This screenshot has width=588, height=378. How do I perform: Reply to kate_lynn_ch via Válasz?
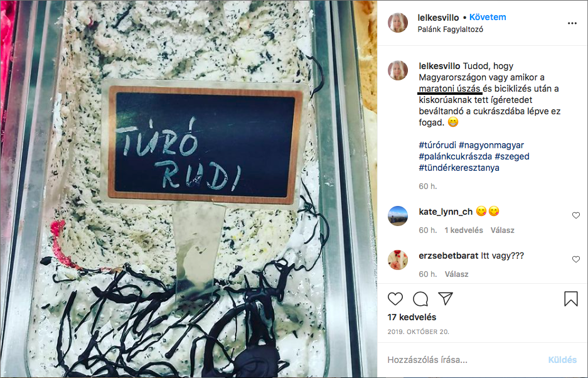coord(502,230)
